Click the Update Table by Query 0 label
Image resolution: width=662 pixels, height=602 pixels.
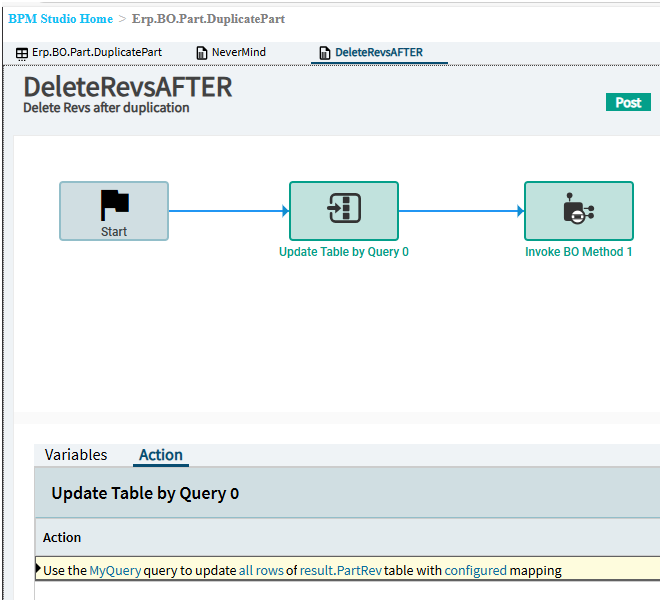[x=344, y=252]
